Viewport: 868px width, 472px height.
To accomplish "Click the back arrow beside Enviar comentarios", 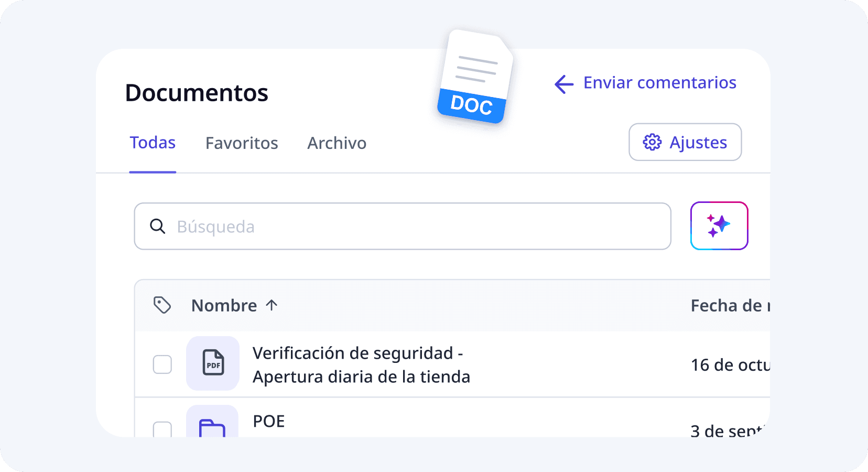I will (x=564, y=84).
